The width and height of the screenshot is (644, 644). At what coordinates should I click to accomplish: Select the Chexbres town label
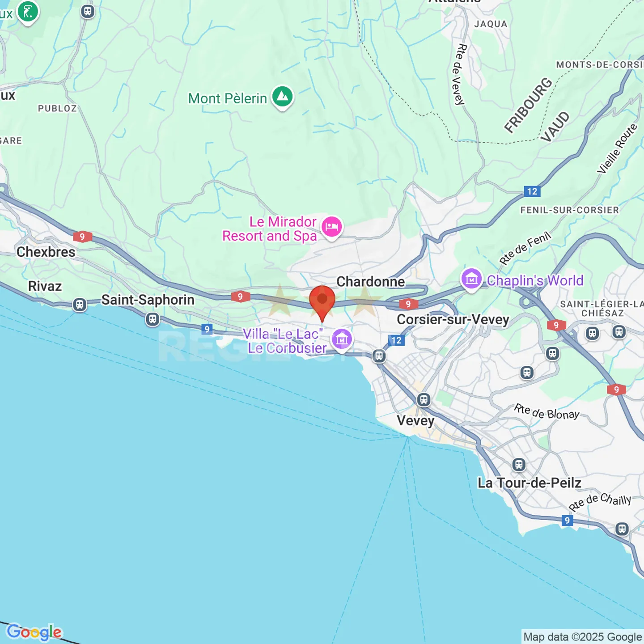coord(46,252)
